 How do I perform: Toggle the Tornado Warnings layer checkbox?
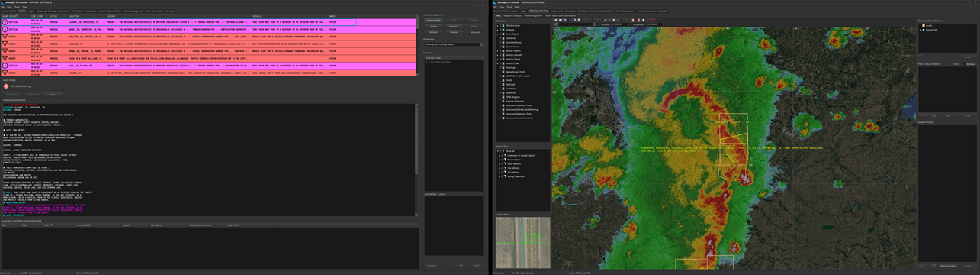[x=500, y=101]
